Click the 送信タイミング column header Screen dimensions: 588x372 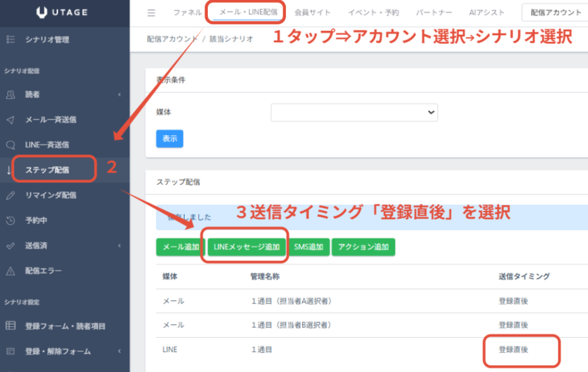tap(524, 276)
